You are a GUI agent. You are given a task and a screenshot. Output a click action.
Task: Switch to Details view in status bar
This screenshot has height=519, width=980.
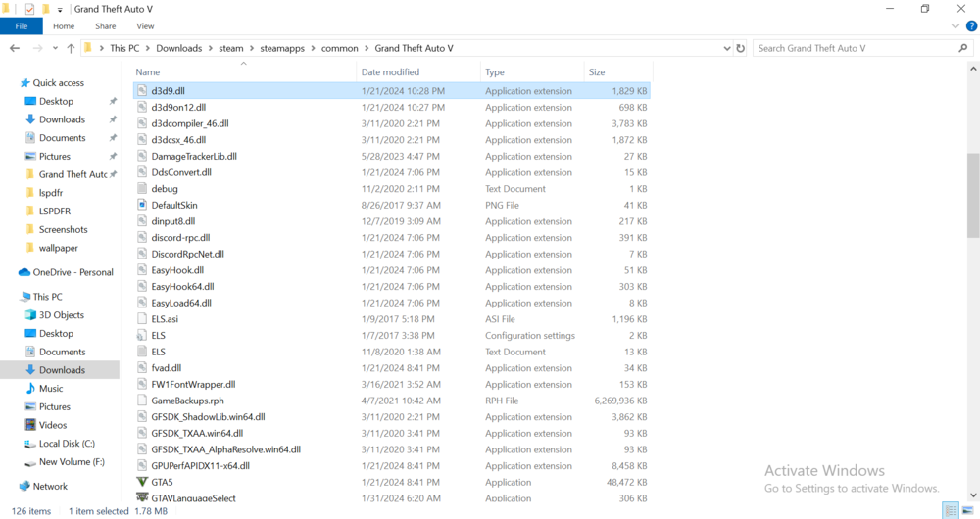pos(951,511)
